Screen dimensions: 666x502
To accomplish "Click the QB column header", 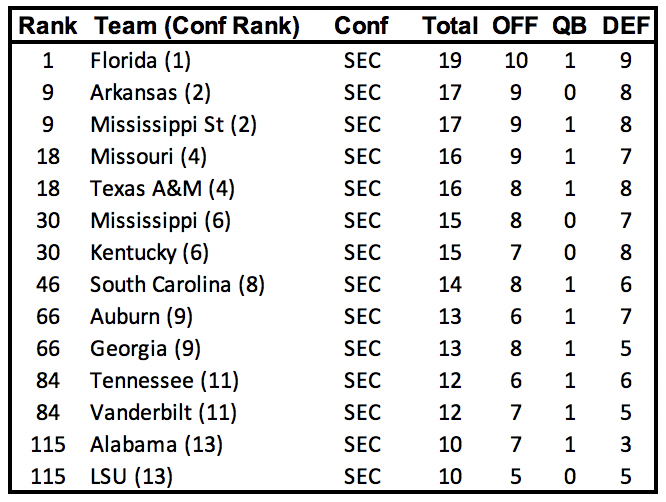I will pos(570,27).
